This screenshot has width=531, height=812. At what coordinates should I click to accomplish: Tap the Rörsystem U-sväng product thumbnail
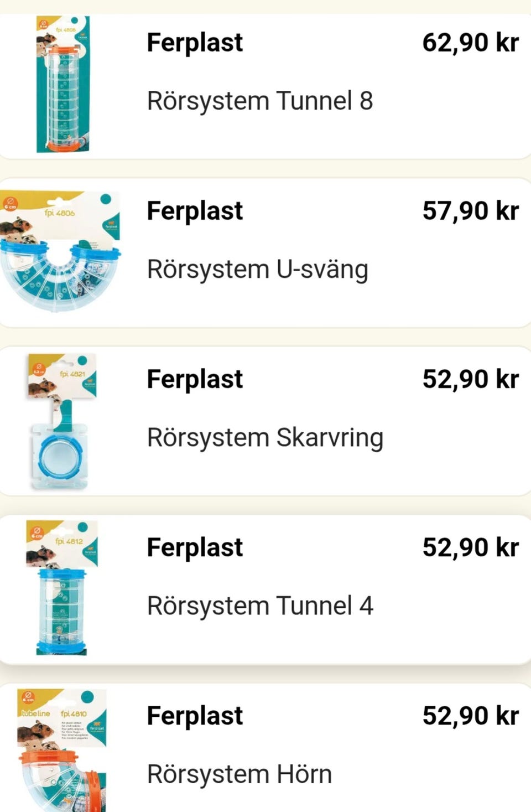[x=61, y=251]
